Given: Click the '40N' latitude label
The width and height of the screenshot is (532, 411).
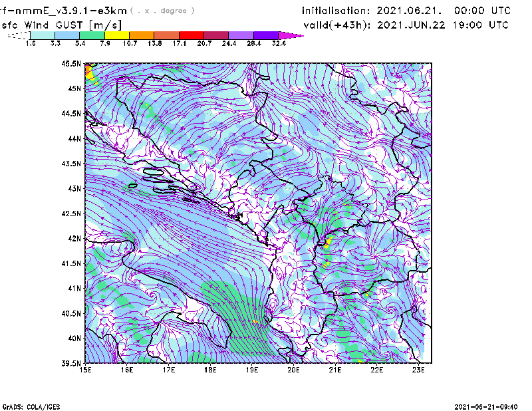Looking at the screenshot, I should pyautogui.click(x=74, y=339).
